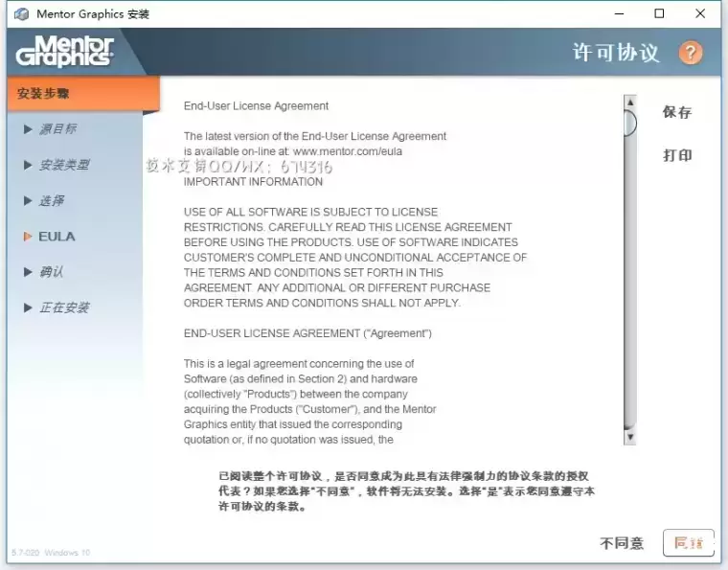Click the www.mentor.com/eula text
Image resolution: width=728 pixels, height=570 pixels.
[348, 151]
